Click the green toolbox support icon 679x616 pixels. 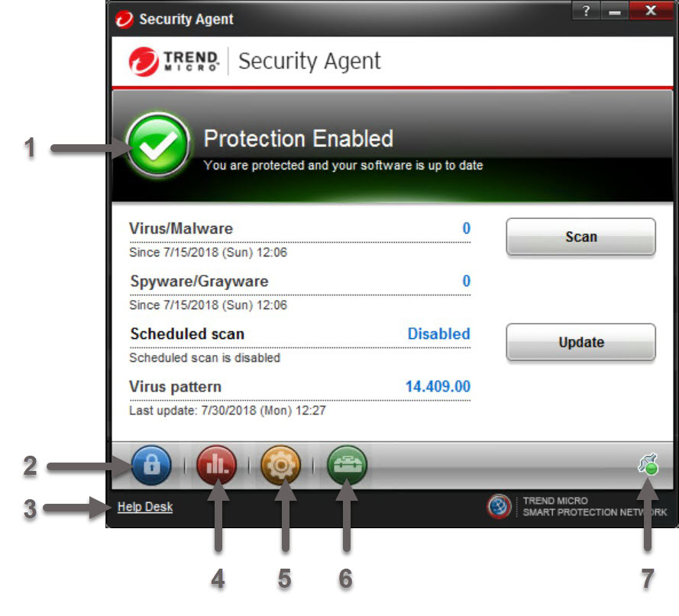point(347,465)
